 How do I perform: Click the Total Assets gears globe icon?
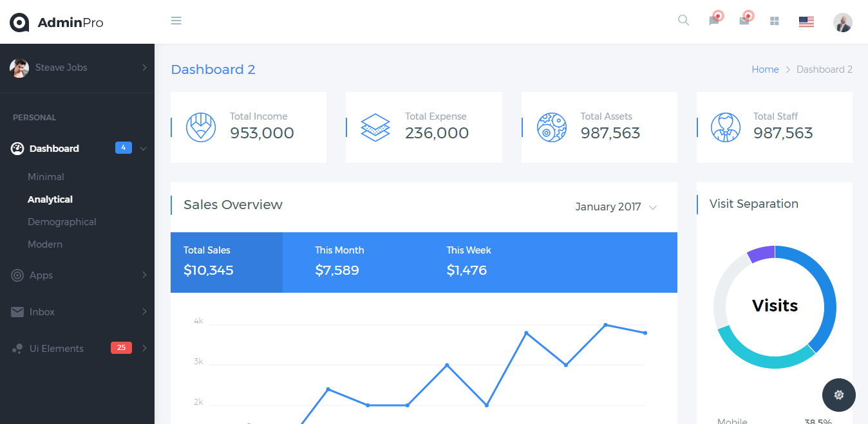tap(552, 127)
